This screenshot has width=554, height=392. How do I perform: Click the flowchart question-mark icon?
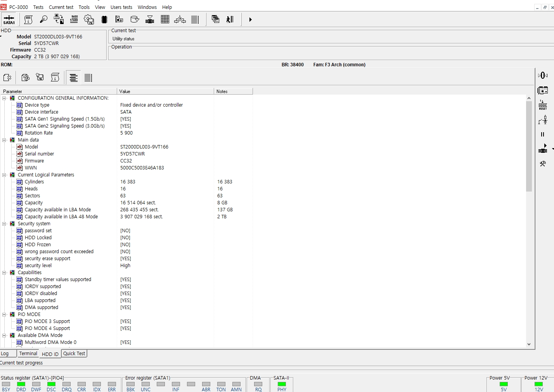[x=180, y=19]
